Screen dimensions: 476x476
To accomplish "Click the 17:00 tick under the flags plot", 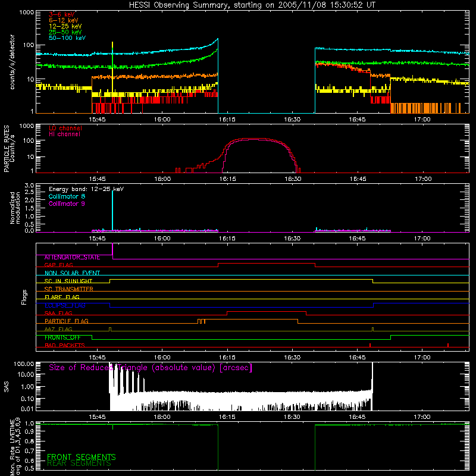I will (422, 358).
